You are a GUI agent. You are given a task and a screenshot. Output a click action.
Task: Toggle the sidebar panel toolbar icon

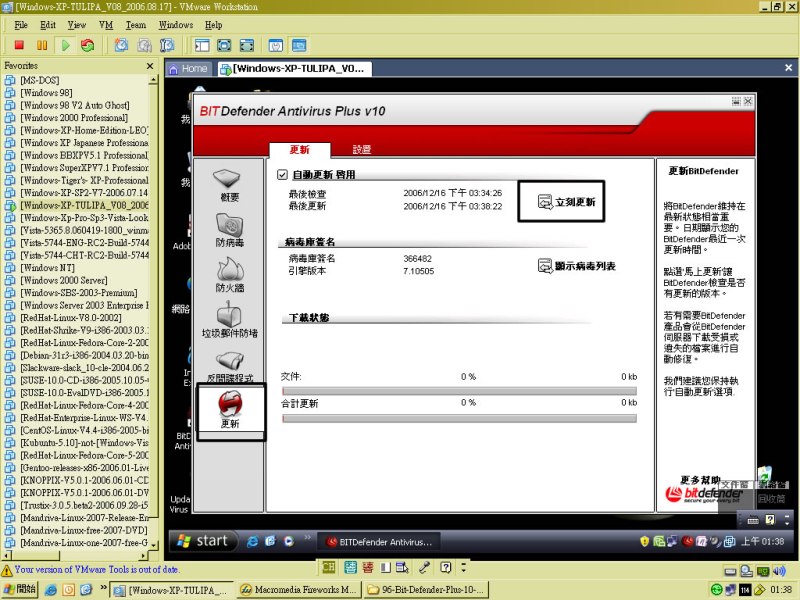coord(202,45)
